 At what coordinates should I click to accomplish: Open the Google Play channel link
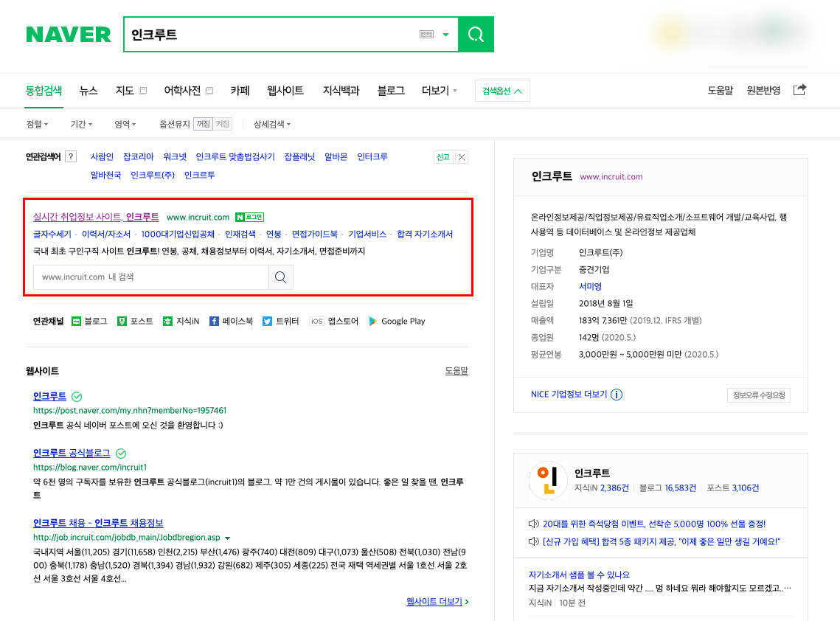[397, 321]
